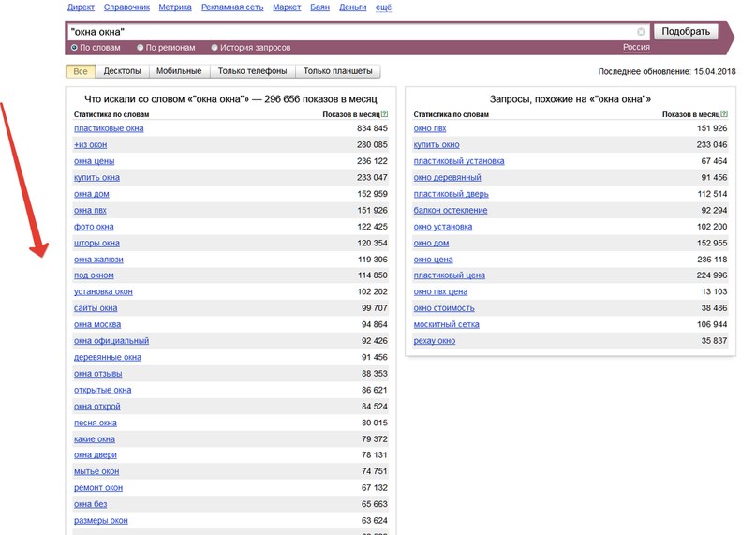
Task: Open the 'рехау окно' similar query
Action: coord(435,341)
